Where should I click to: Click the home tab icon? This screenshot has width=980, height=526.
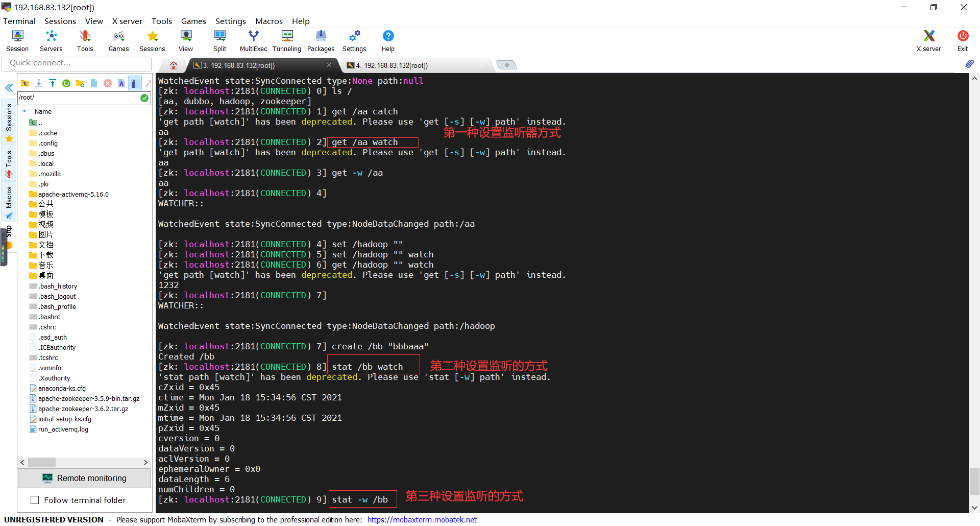click(x=174, y=65)
